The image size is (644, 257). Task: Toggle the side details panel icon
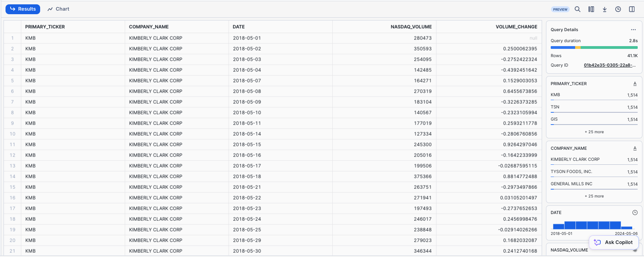click(x=632, y=9)
